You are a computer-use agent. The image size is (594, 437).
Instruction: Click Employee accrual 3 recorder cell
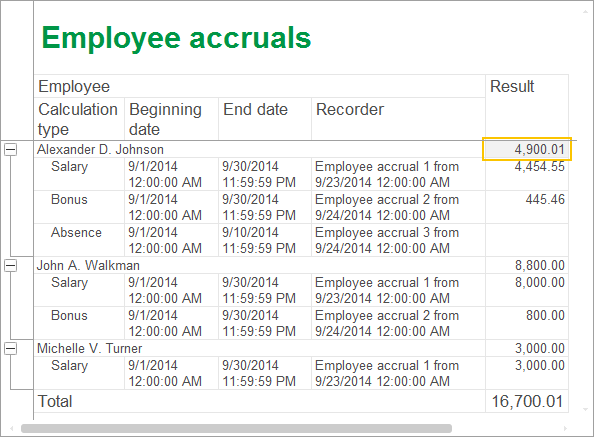pyautogui.click(x=399, y=240)
